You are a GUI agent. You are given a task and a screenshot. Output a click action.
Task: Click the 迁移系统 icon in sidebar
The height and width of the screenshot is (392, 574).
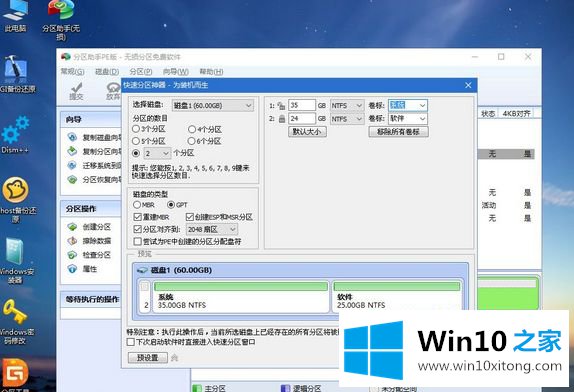click(x=72, y=165)
